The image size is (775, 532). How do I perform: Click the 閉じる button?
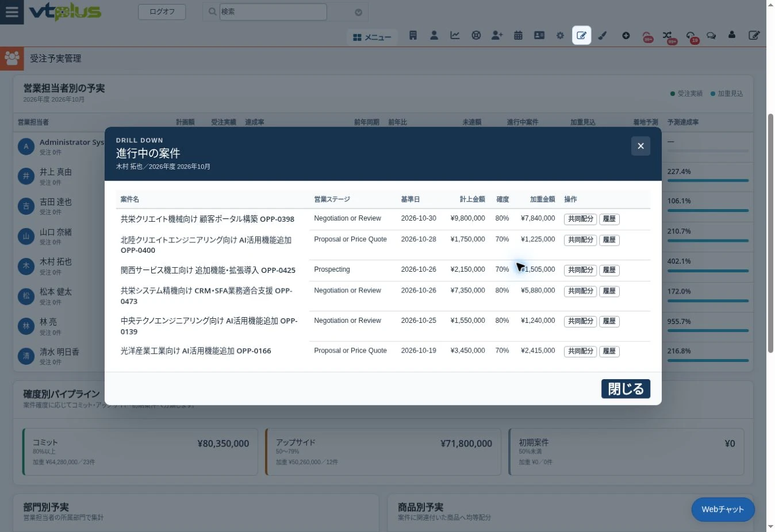(626, 389)
